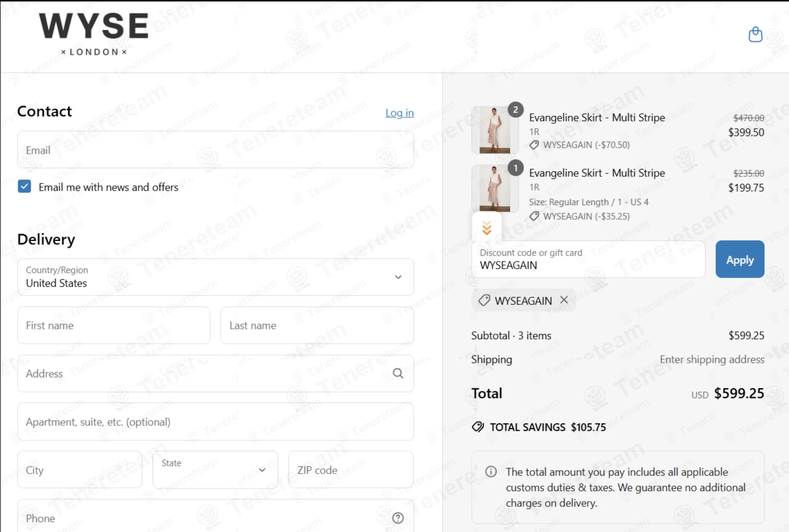Click tag icon in WYSEAGAIN applied code chip

[x=484, y=300]
